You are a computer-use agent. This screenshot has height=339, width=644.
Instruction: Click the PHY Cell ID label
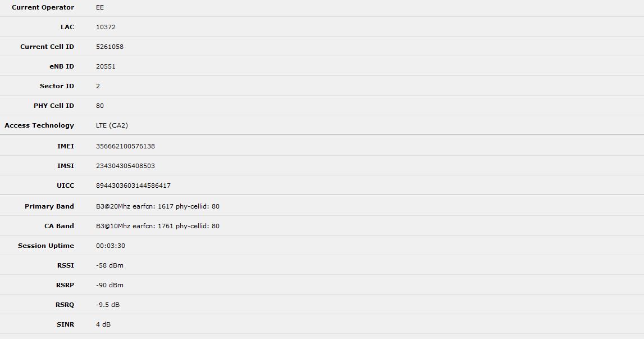click(x=54, y=106)
